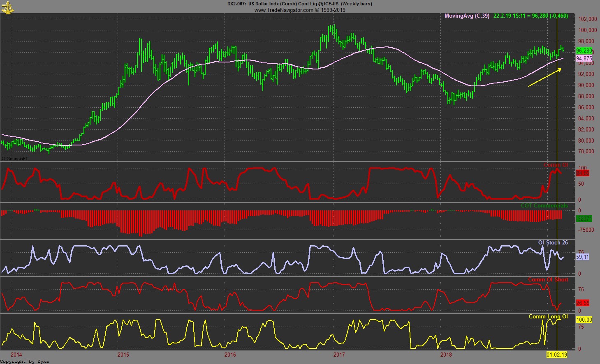Select the Comm Long OI indicator label
This screenshot has width=600, height=364.
pyautogui.click(x=548, y=317)
